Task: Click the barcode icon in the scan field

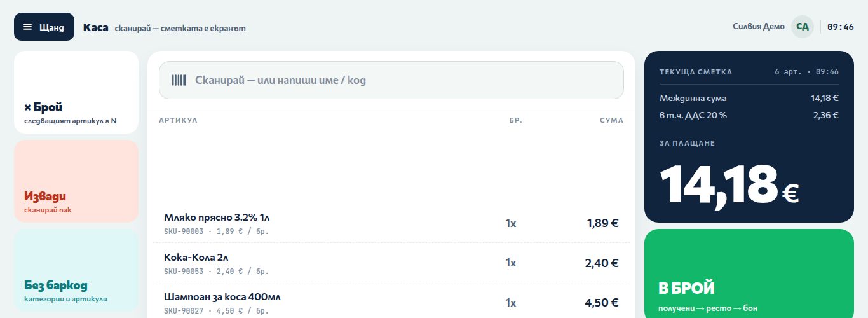Action: (179, 80)
